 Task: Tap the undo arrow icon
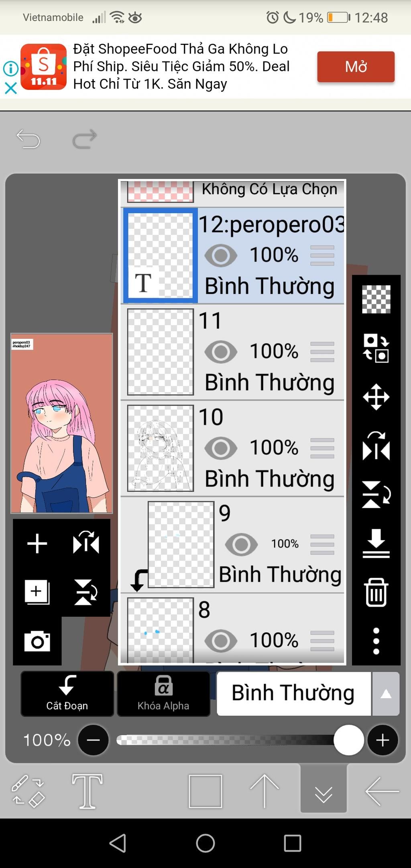(x=28, y=139)
